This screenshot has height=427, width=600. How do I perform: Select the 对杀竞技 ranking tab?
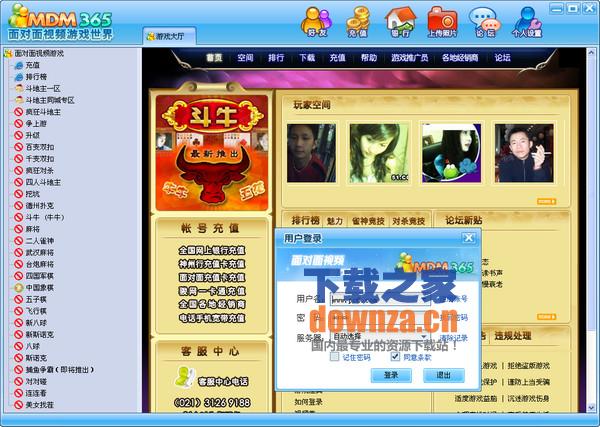[x=409, y=221]
